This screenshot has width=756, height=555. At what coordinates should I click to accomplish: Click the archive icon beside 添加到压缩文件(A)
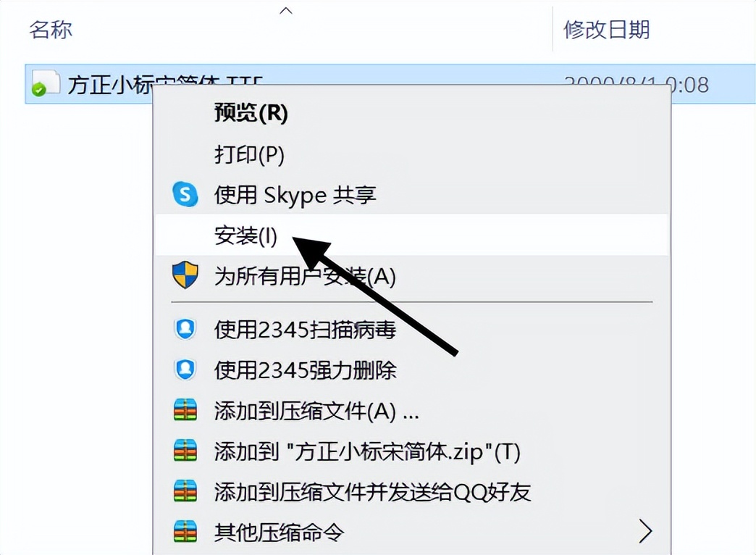point(185,410)
